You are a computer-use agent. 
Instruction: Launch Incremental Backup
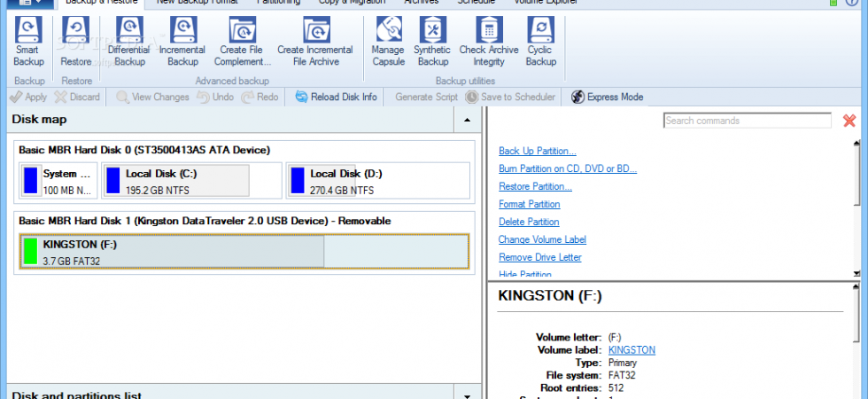(182, 42)
